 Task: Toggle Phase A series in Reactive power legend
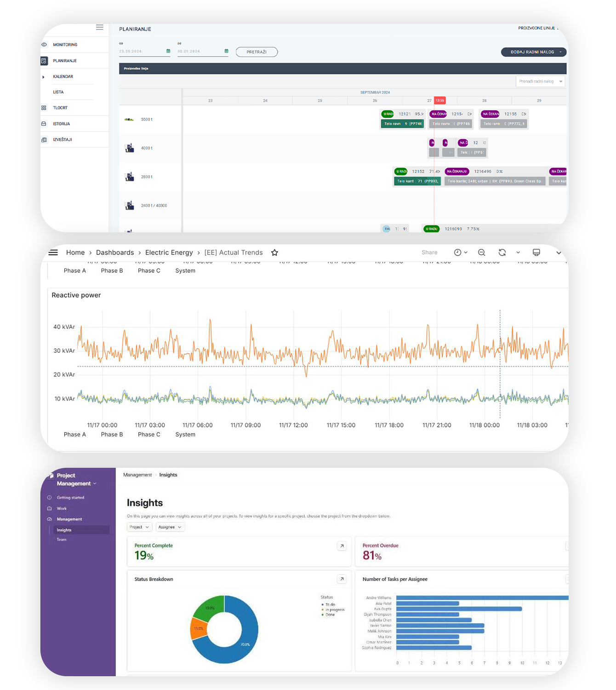coord(74,435)
